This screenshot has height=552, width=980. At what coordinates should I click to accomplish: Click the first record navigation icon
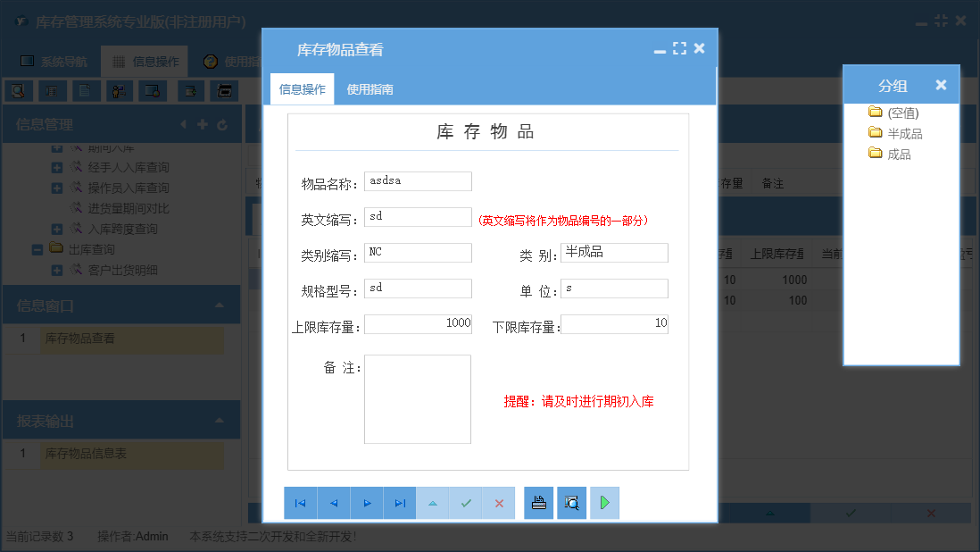[301, 503]
